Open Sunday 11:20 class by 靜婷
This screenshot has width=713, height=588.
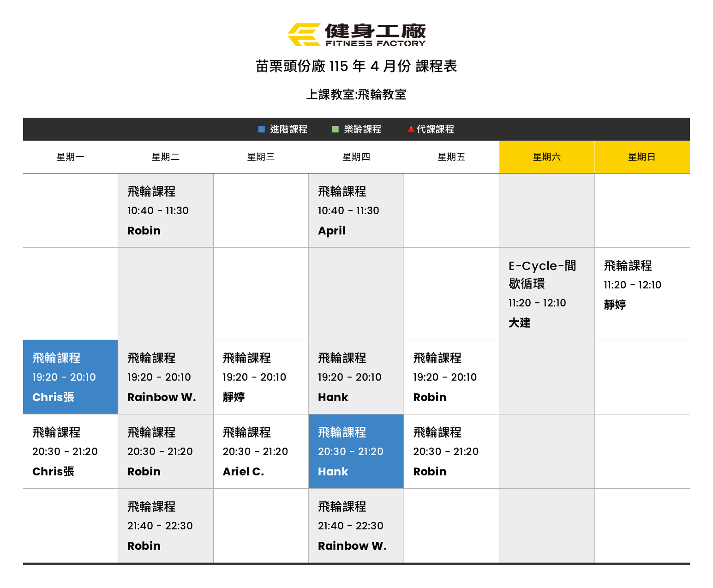pos(641,285)
